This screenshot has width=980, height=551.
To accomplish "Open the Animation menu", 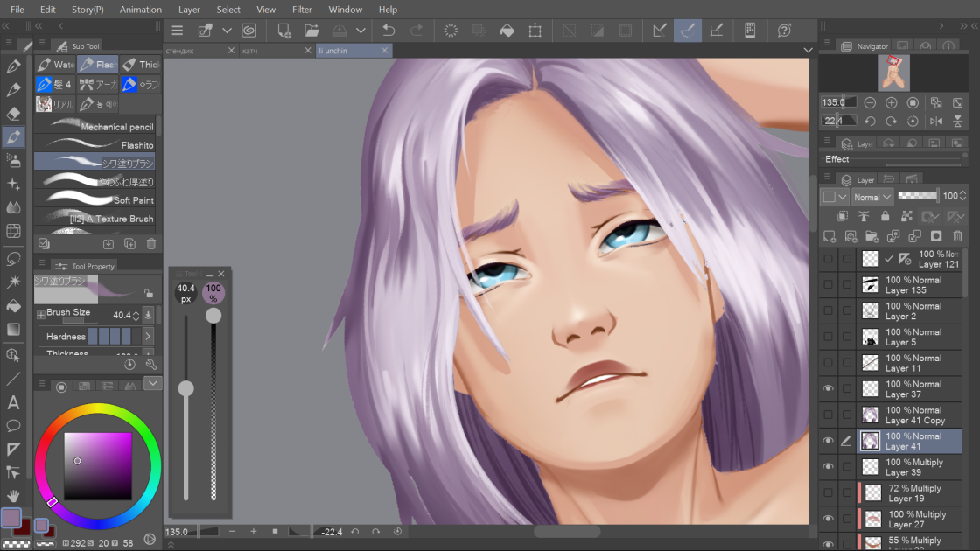I will coord(141,10).
